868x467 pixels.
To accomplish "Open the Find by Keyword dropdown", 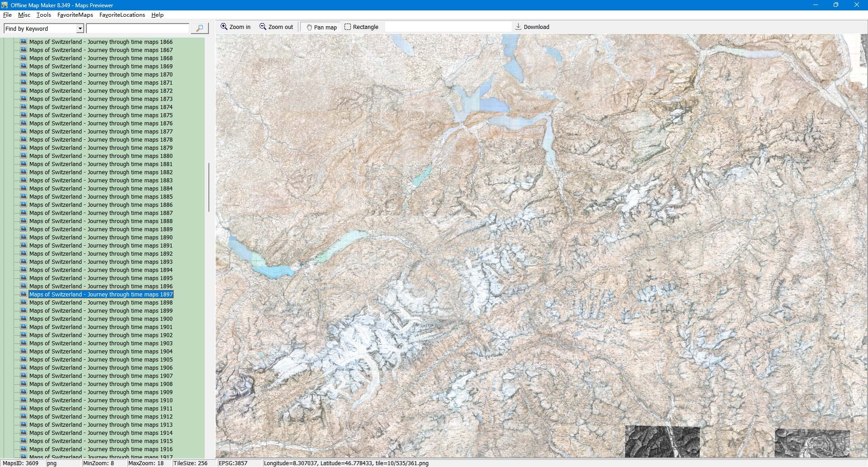I will tap(80, 29).
